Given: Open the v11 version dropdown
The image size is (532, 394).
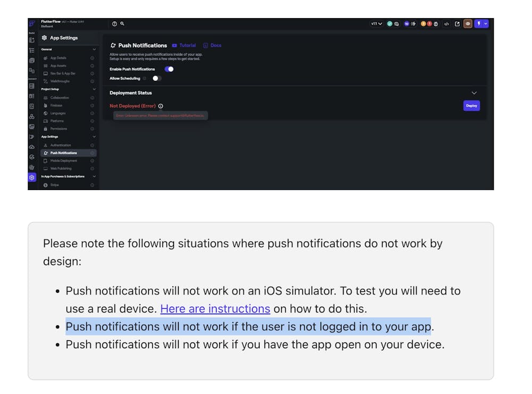Looking at the screenshot, I should (x=377, y=24).
